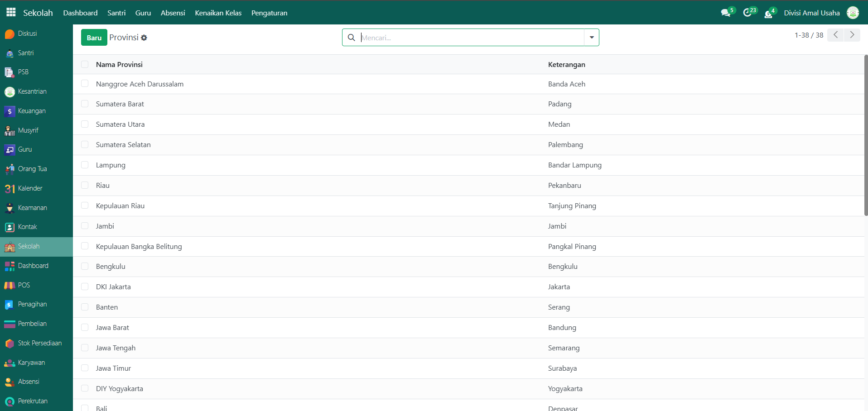The width and height of the screenshot is (868, 411).
Task: Open the Santri top menu
Action: coord(116,13)
